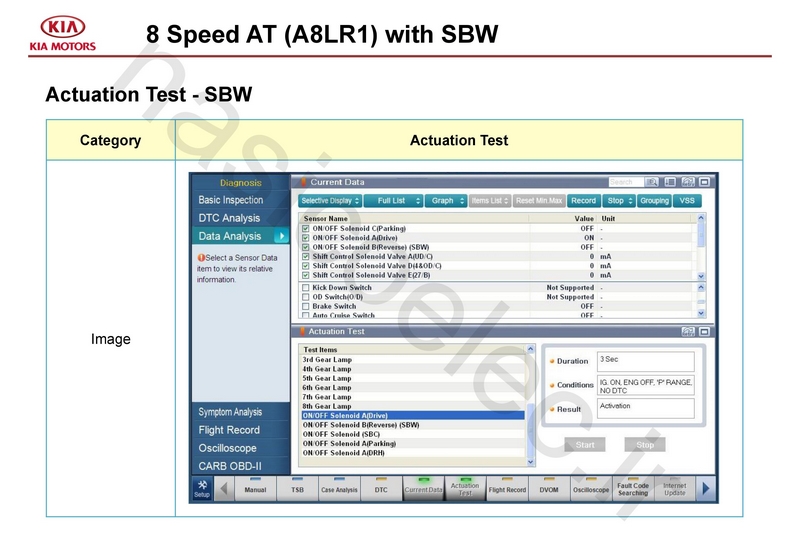
Task: Click the VSS button
Action: [x=687, y=200]
